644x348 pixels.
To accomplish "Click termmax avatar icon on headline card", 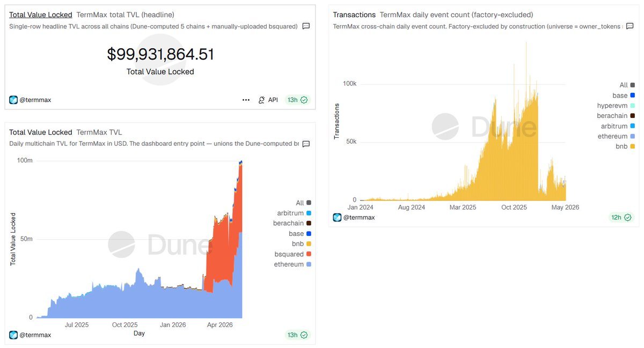I will (x=13, y=100).
